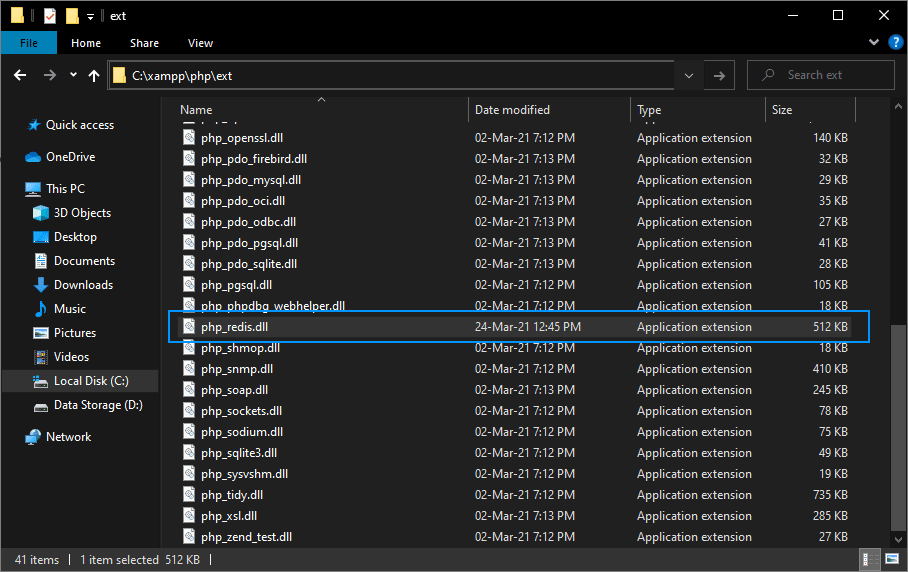Select the php_shmop.dll file icon
Screen dimensions: 908x572
click(x=189, y=347)
